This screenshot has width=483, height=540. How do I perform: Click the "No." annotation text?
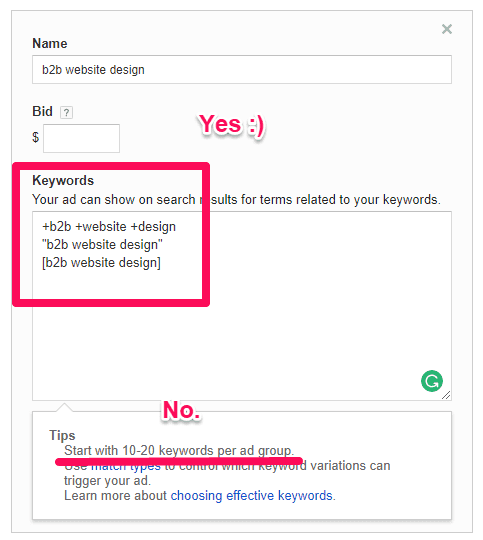181,410
